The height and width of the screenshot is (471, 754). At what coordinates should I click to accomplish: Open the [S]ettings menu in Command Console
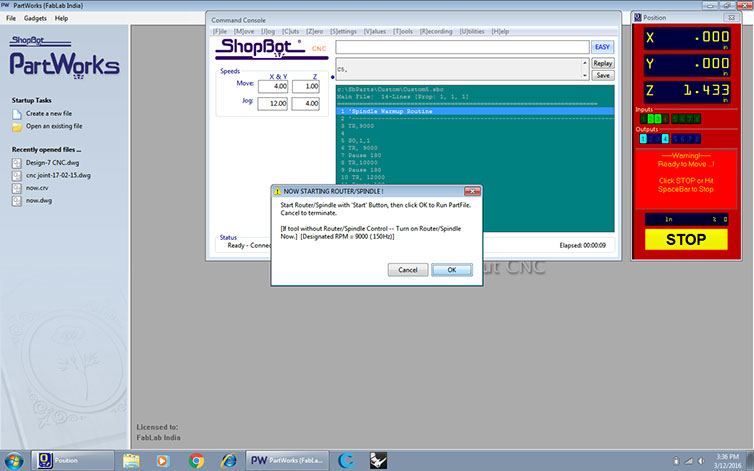click(x=343, y=31)
